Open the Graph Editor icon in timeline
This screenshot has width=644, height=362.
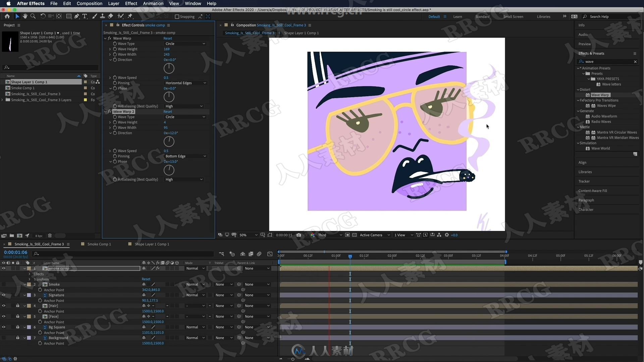[x=270, y=254]
